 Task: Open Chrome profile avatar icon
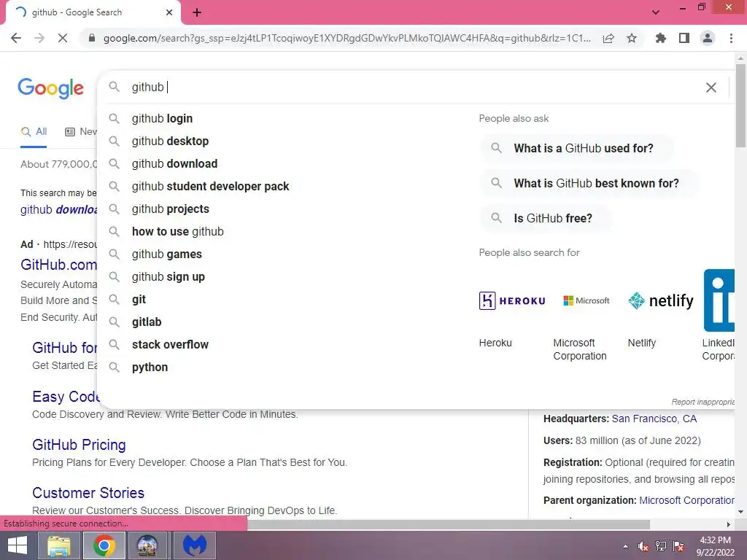click(708, 38)
